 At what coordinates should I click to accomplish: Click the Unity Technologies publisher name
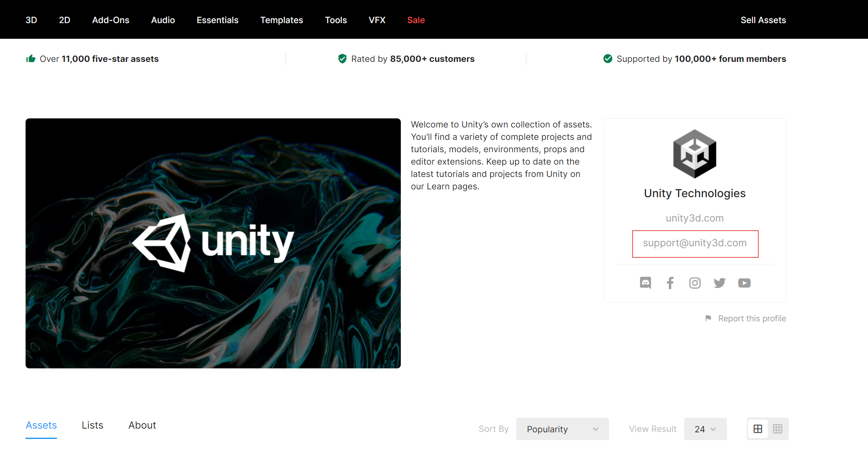click(695, 193)
